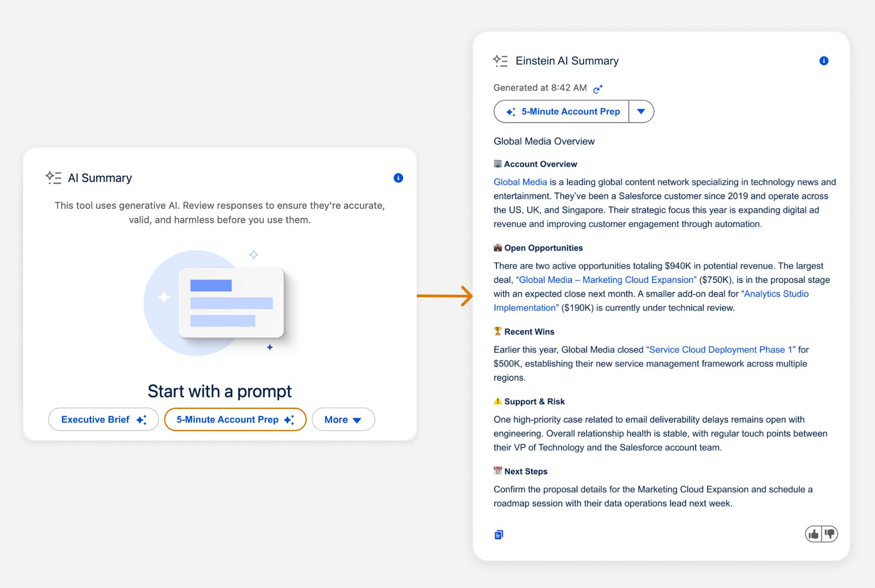The width and height of the screenshot is (875, 588).
Task: Click the 'Start with a prompt' heading
Action: (x=220, y=391)
